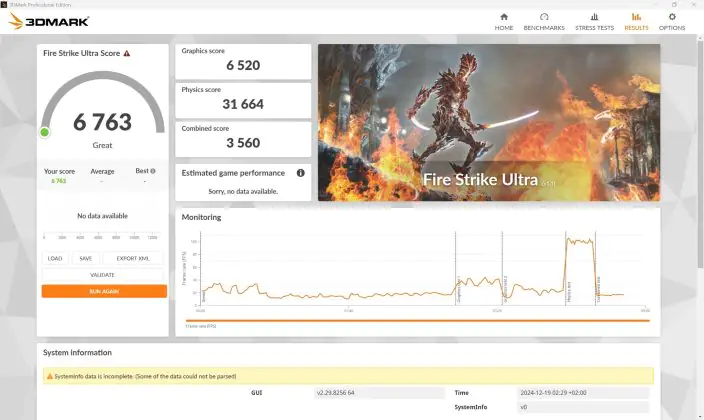Go to the Home tab
This screenshot has height=420, width=704.
pyautogui.click(x=504, y=22)
